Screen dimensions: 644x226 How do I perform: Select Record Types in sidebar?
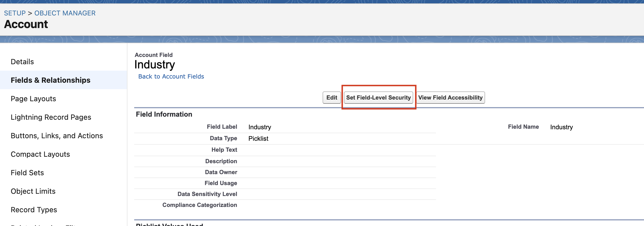(34, 210)
